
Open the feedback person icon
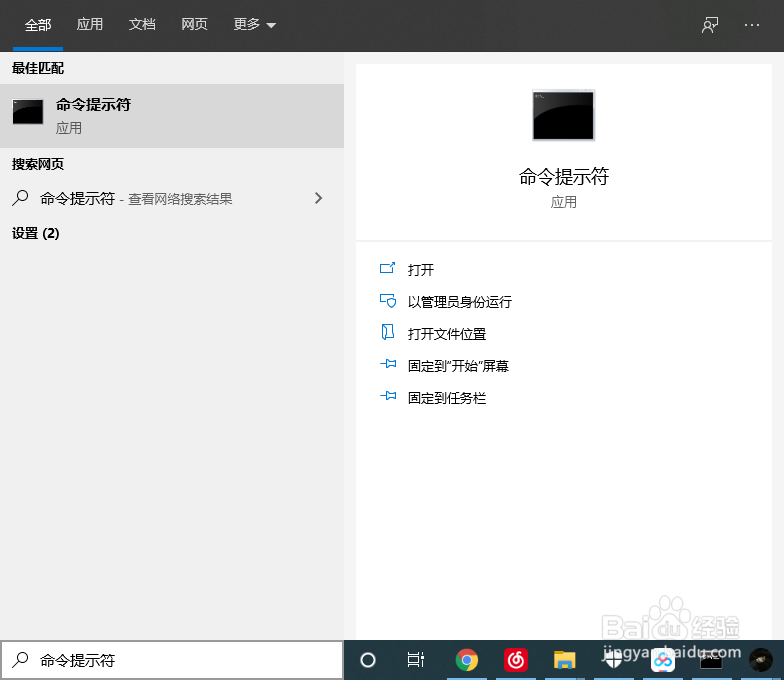coord(710,24)
